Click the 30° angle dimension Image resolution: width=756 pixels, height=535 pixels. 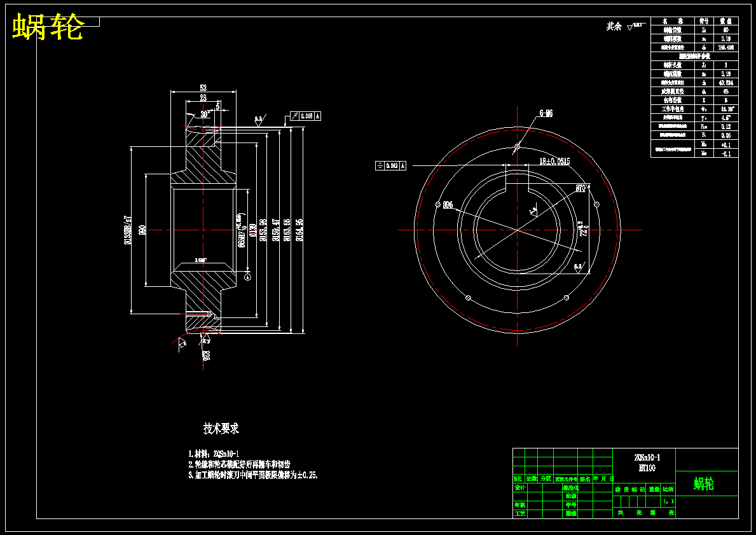tap(205, 115)
